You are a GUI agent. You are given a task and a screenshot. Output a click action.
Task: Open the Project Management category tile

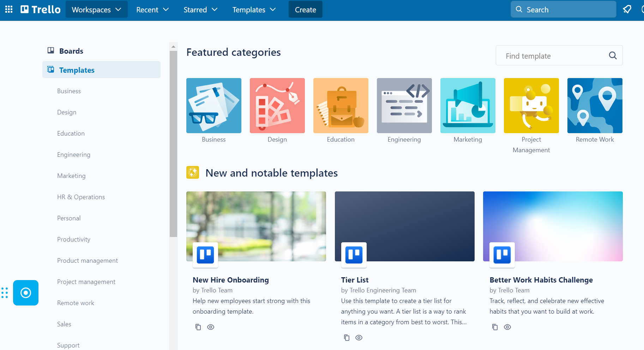point(531,106)
